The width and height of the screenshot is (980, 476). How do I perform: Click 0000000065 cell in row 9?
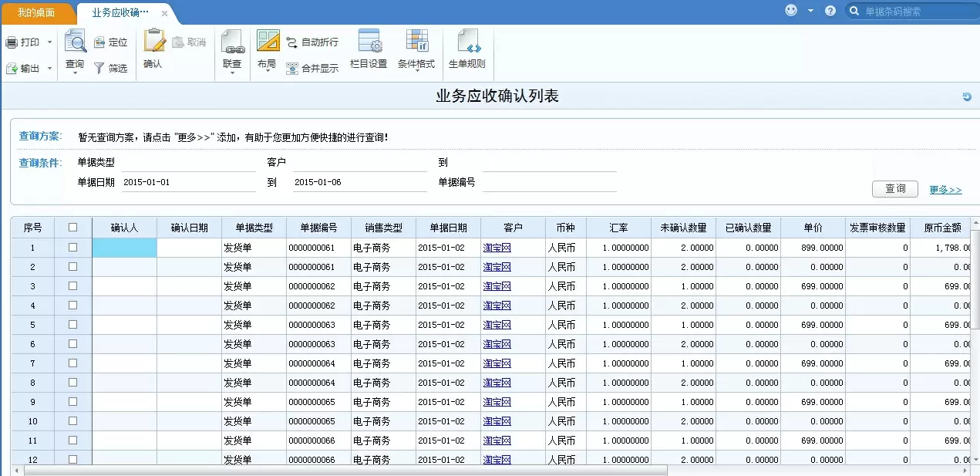pos(318,402)
